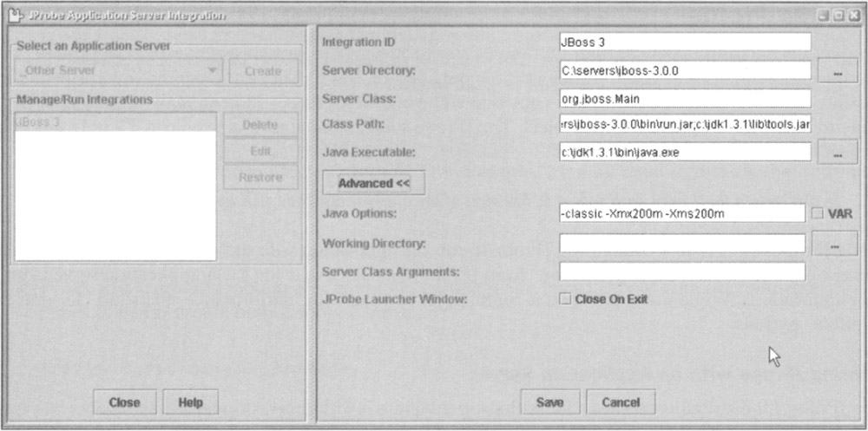Focus the Server Class Arguments field

[681, 272]
